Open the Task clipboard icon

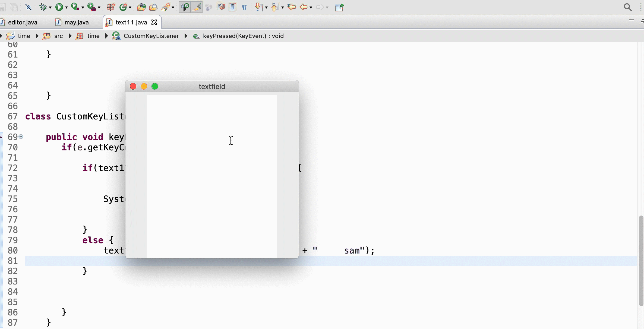[x=153, y=7]
